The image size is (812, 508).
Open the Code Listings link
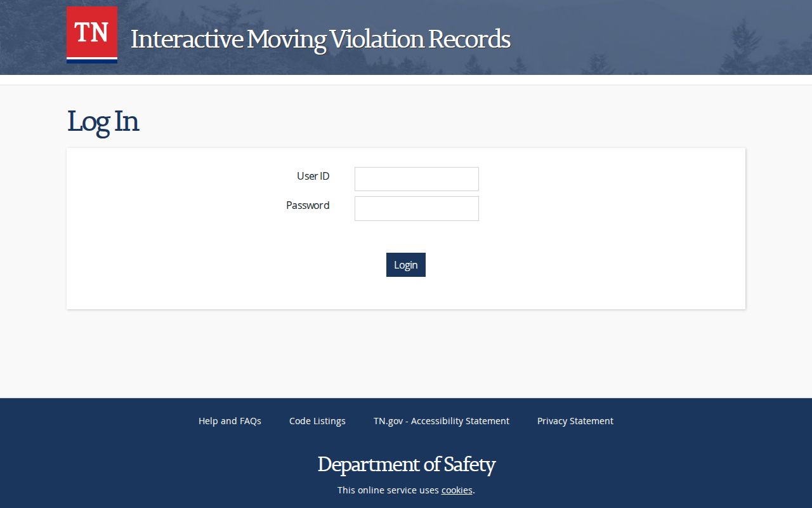point(317,421)
